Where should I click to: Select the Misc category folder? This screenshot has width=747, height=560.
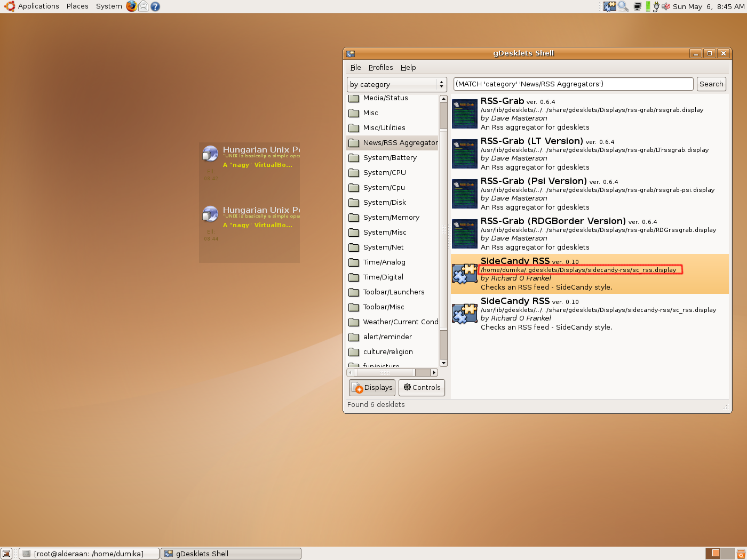[393, 113]
